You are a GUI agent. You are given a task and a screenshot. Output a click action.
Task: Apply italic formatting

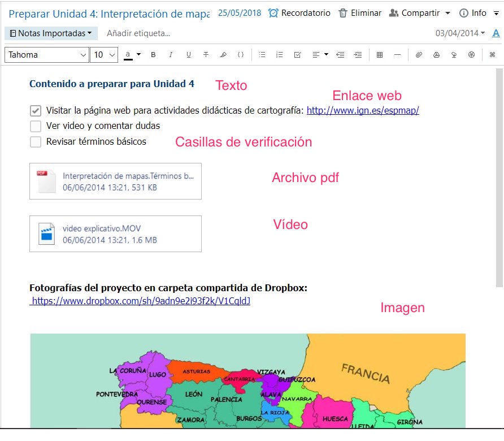171,55
